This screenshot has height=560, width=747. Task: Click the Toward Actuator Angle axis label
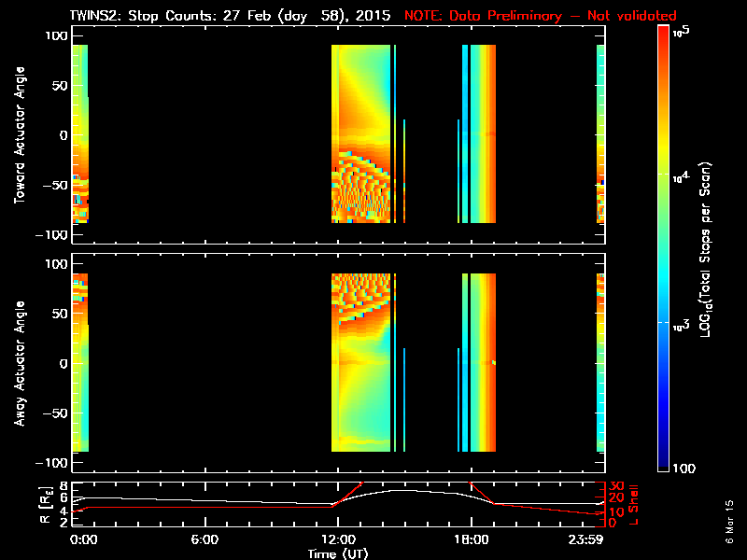point(19,135)
